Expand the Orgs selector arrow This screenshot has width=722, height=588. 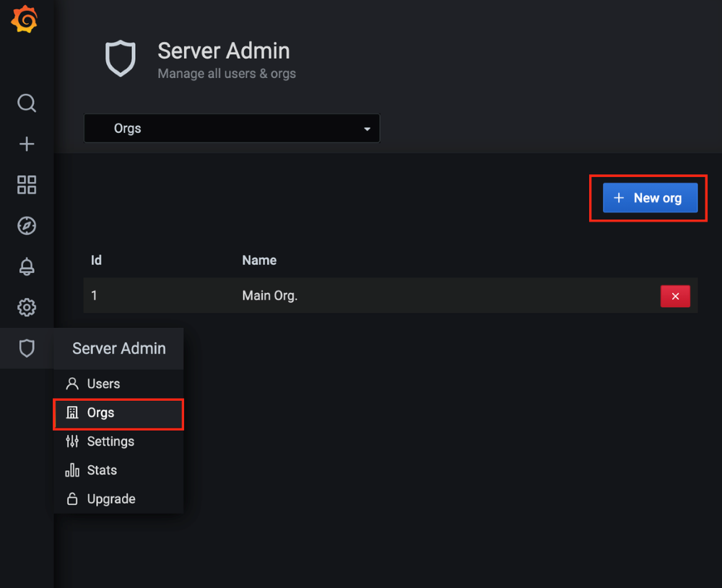(367, 128)
